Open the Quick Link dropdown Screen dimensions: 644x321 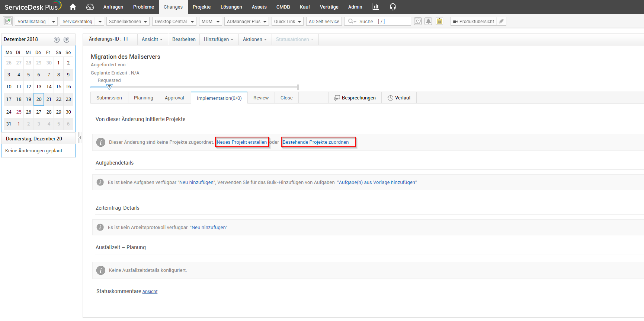pyautogui.click(x=288, y=21)
